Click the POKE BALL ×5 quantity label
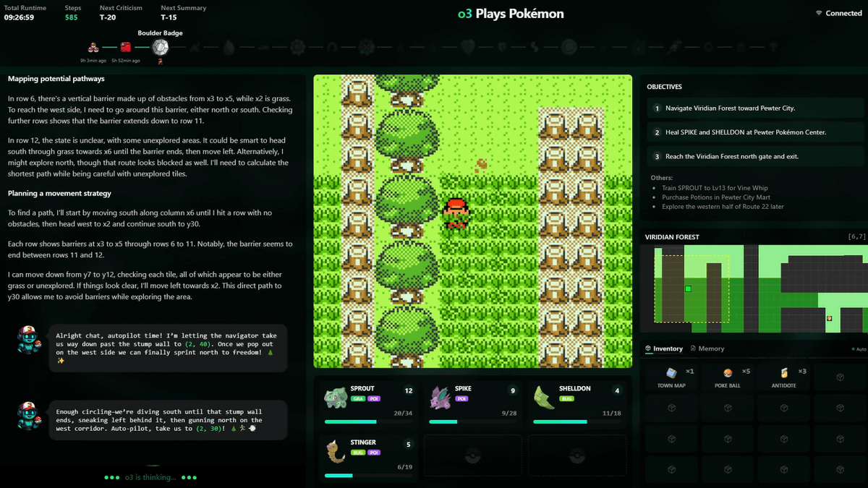Viewport: 868px width, 488px height. point(747,372)
